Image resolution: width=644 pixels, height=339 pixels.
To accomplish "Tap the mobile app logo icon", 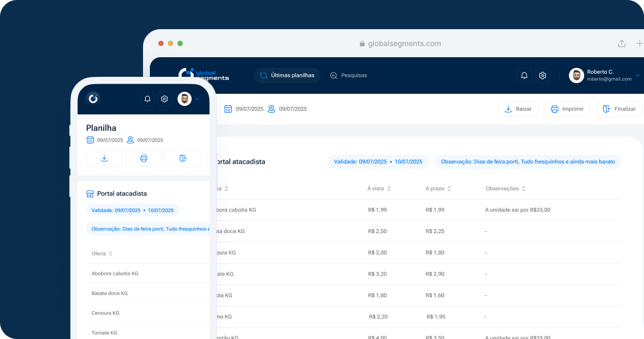I will pos(93,99).
